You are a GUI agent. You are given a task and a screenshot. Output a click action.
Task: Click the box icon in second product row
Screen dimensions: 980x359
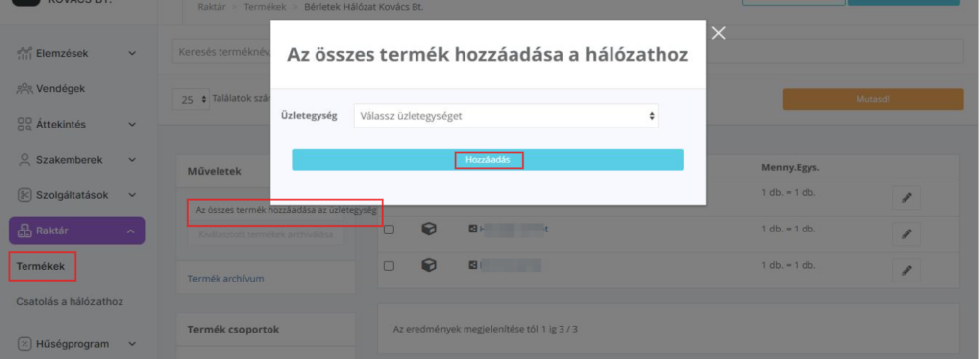point(429,230)
